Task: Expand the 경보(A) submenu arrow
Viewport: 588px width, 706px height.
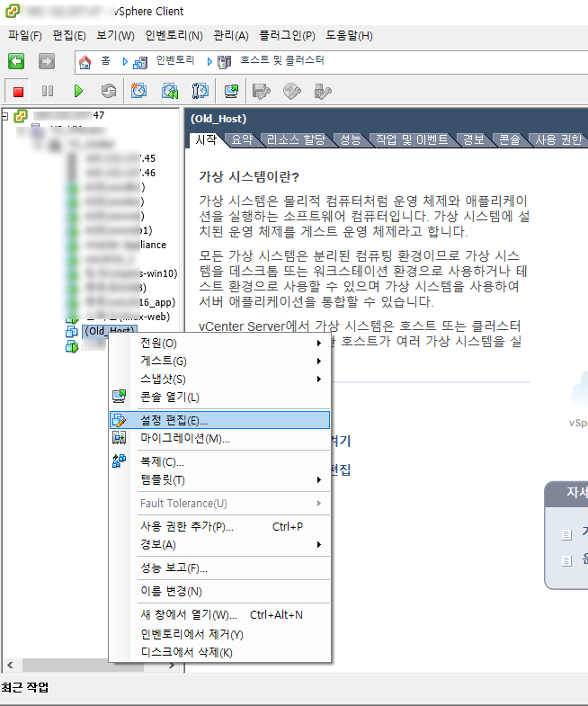Action: click(319, 545)
